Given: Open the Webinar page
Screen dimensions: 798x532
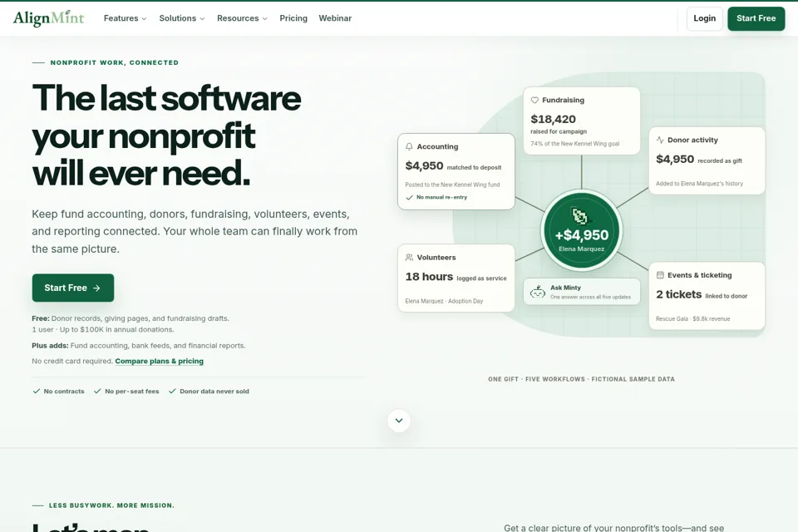Looking at the screenshot, I should (x=335, y=18).
